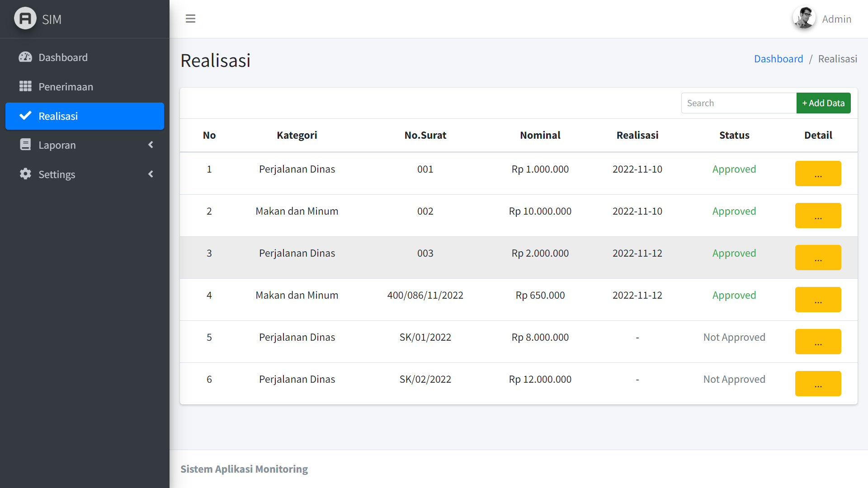Follow the Dashboard breadcrumb link
This screenshot has height=488, width=868.
(778, 59)
